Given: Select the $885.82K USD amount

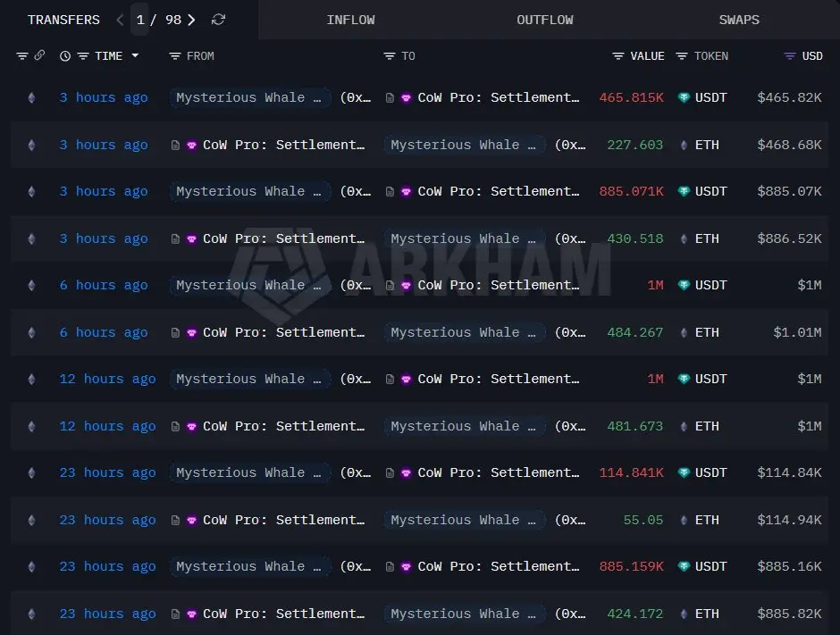Looking at the screenshot, I should coord(789,613).
